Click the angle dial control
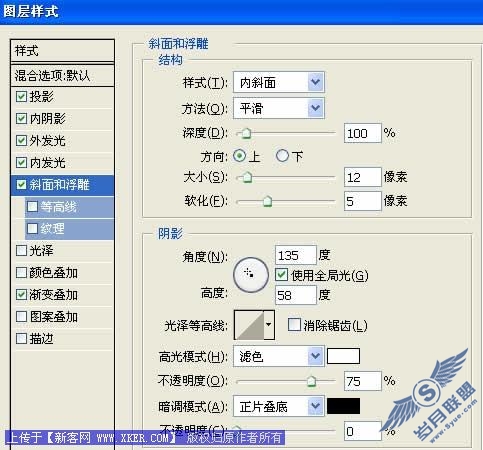This screenshot has height=450, width=483. click(x=251, y=275)
